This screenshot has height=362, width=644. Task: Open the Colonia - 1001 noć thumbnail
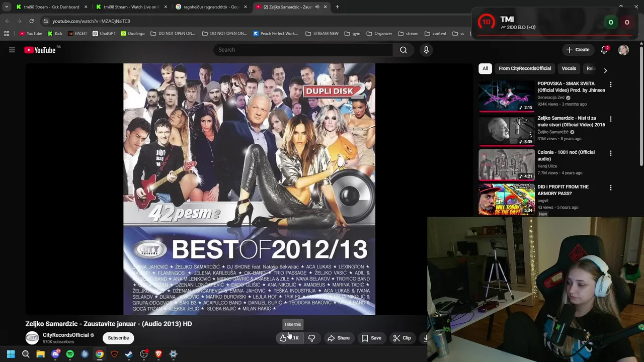click(507, 164)
